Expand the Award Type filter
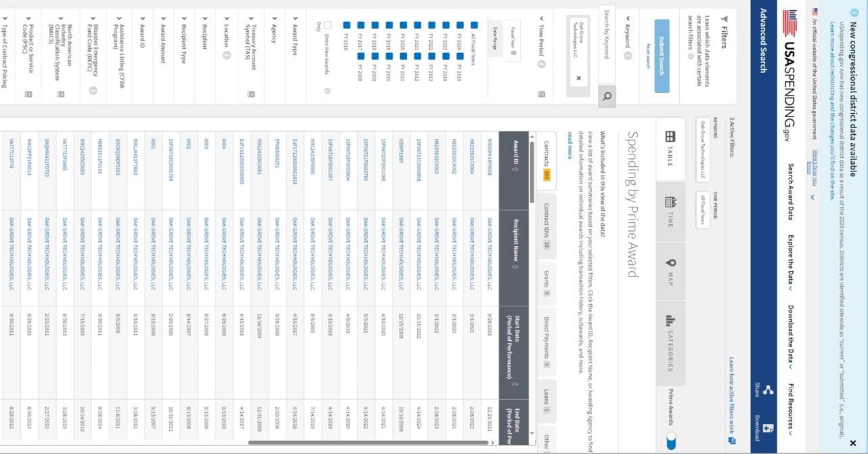The height and width of the screenshot is (454, 868). 295,18
